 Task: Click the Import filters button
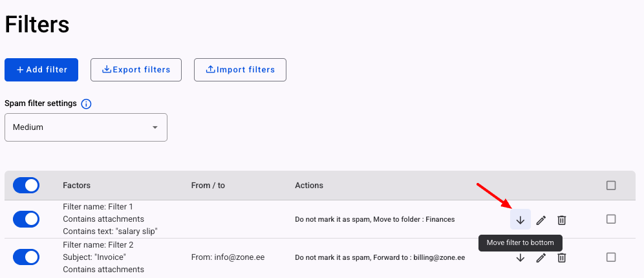click(x=240, y=70)
